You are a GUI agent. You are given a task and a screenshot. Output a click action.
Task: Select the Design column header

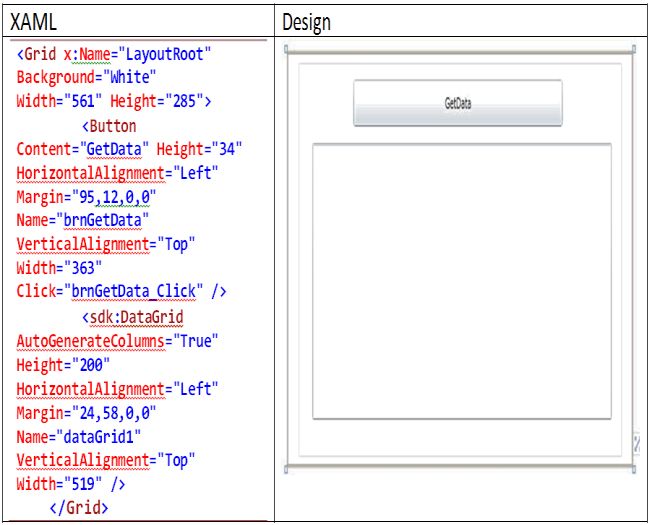click(306, 21)
